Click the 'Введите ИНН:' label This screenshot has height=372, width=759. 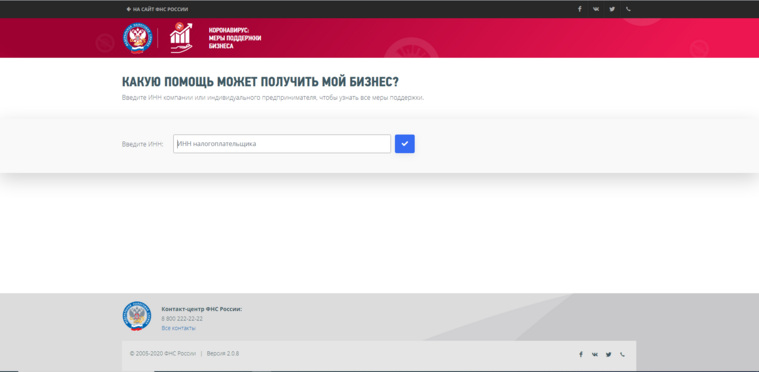click(143, 144)
